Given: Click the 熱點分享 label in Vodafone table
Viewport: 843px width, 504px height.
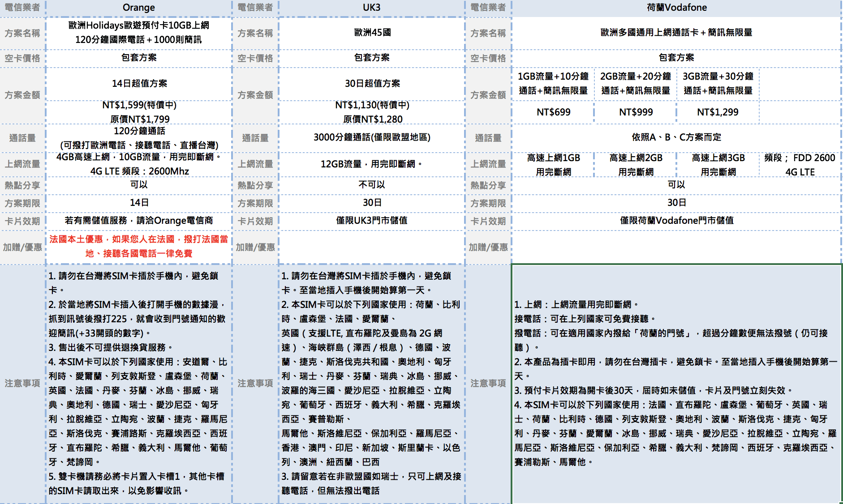Looking at the screenshot, I should coord(488,185).
